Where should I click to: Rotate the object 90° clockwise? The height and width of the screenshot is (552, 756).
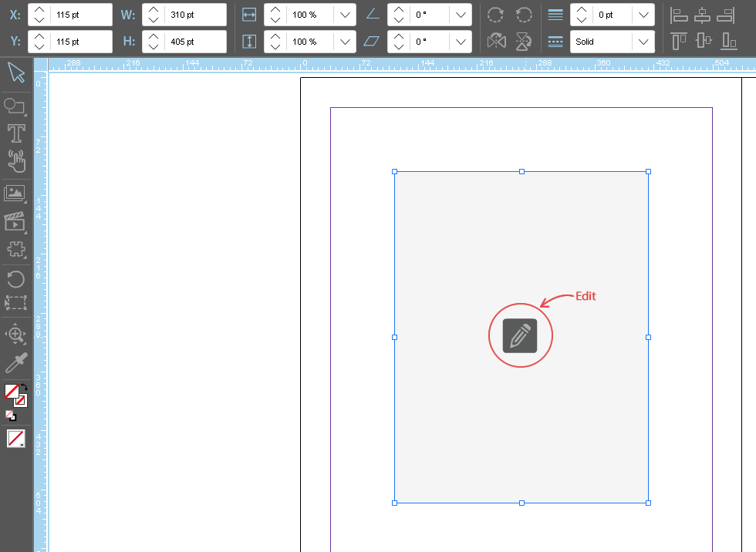click(x=497, y=15)
